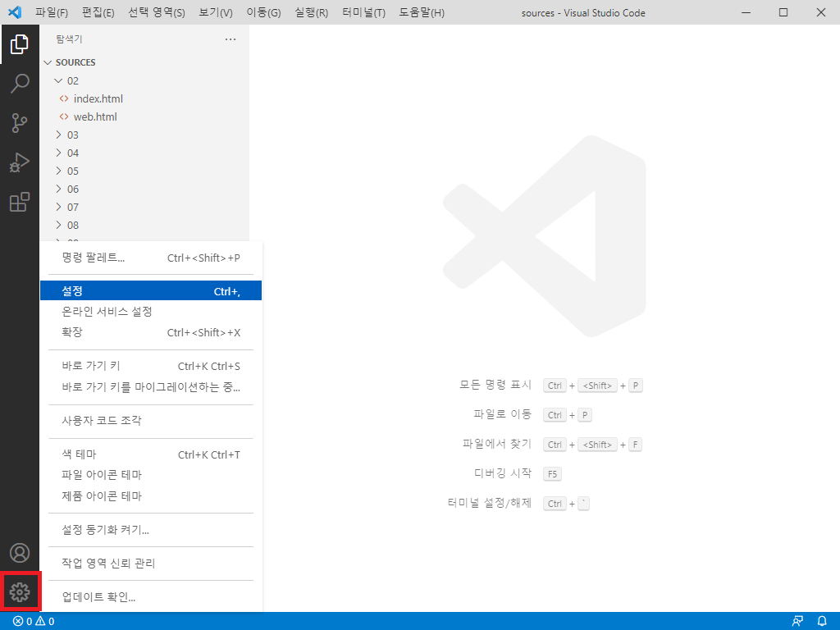Choose 명령 팔레트... from the menu
This screenshot has height=630, width=840.
pos(151,258)
